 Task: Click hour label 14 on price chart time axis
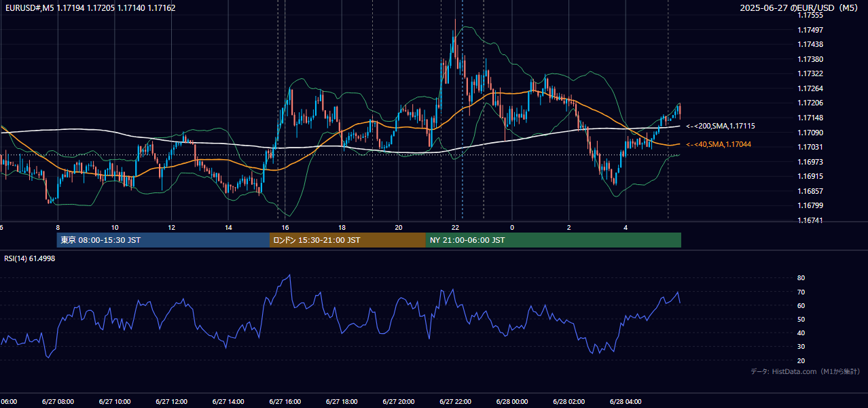[x=228, y=227]
